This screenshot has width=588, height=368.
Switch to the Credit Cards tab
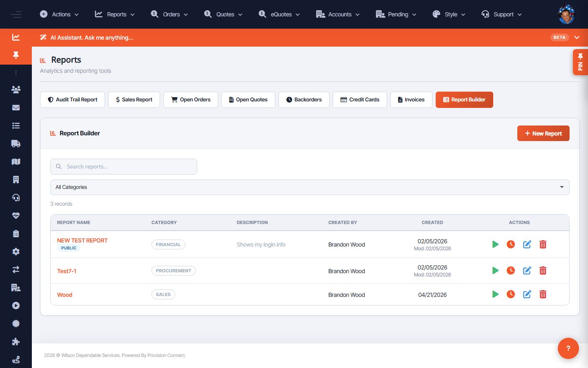tap(360, 100)
